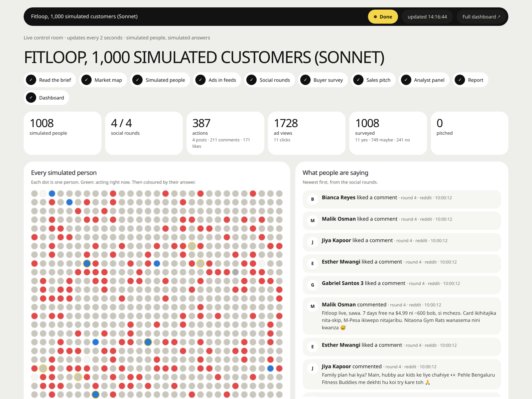Viewport: 532px width, 399px height.
Task: Open Jiya Kapoor's Family plan comment
Action: (402, 374)
